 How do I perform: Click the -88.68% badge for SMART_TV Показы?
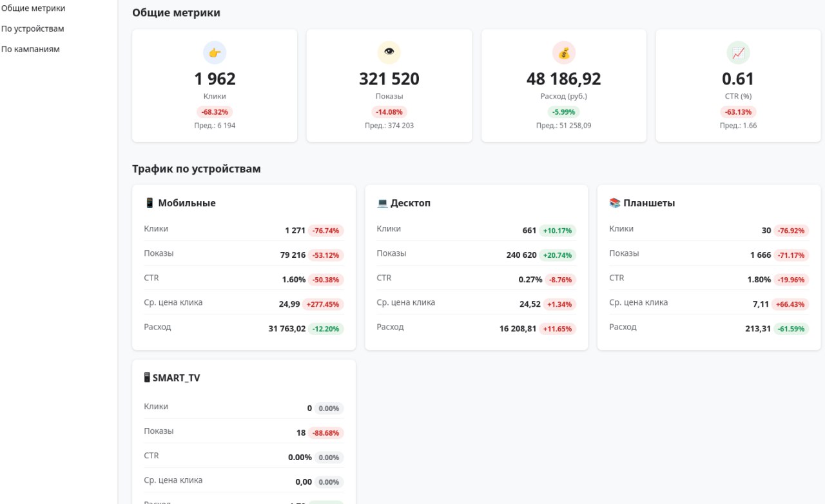click(324, 432)
